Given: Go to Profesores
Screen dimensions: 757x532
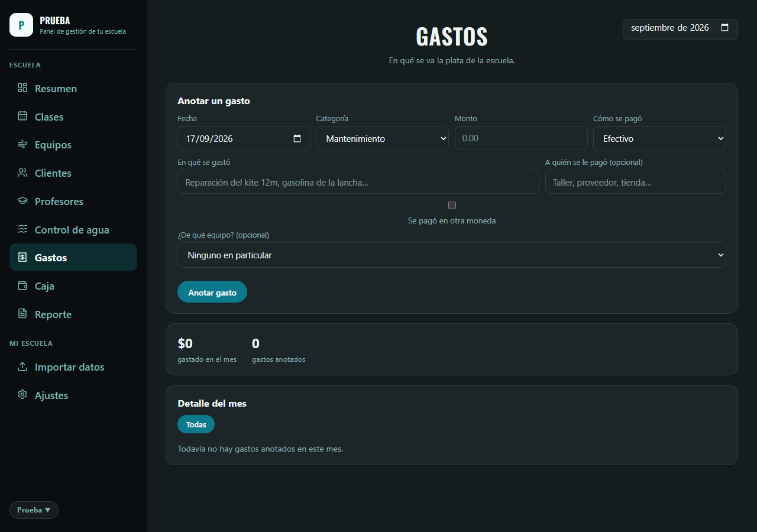Looking at the screenshot, I should (73, 202).
